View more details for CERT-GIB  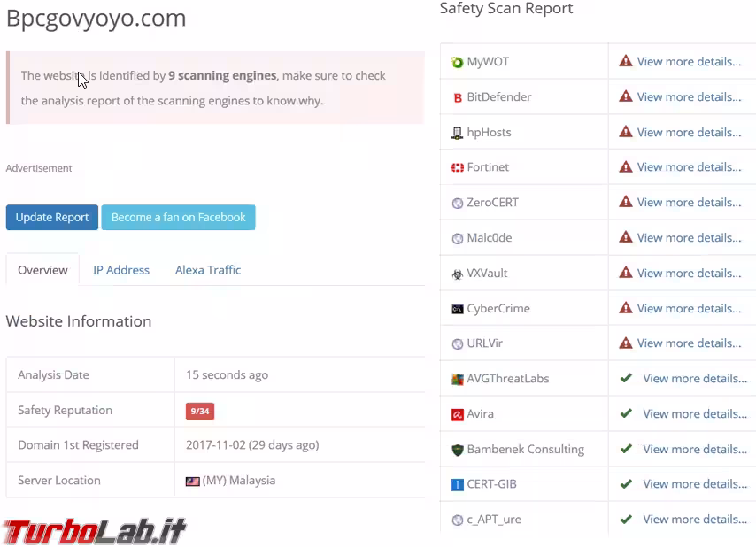[x=695, y=484]
